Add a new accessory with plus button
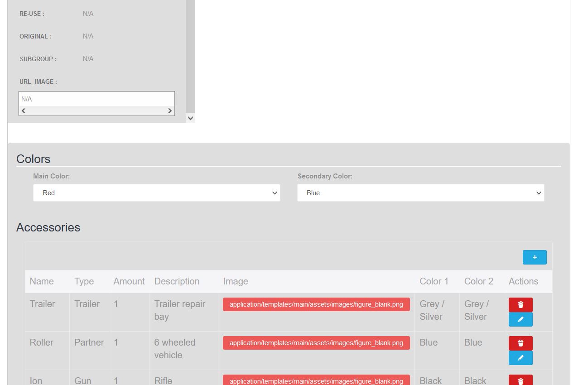This screenshot has height=385, width=588. [535, 257]
